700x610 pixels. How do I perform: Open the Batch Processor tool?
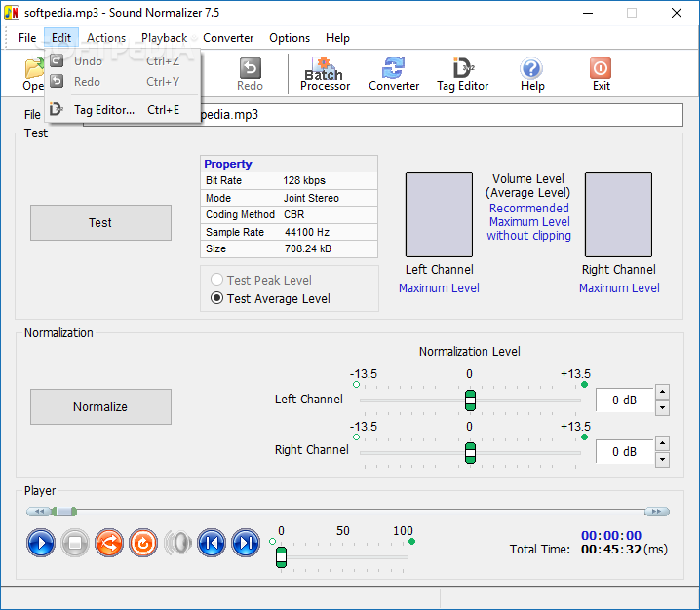(325, 74)
